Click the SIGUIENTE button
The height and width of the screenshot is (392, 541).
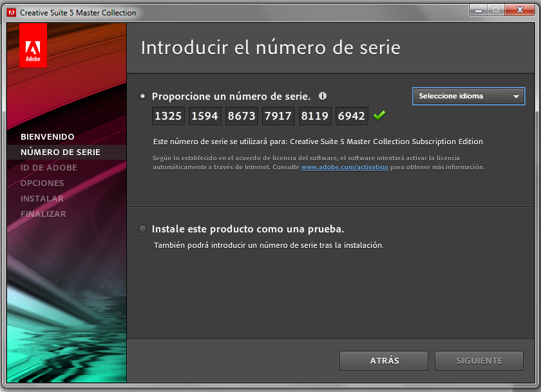coord(479,360)
